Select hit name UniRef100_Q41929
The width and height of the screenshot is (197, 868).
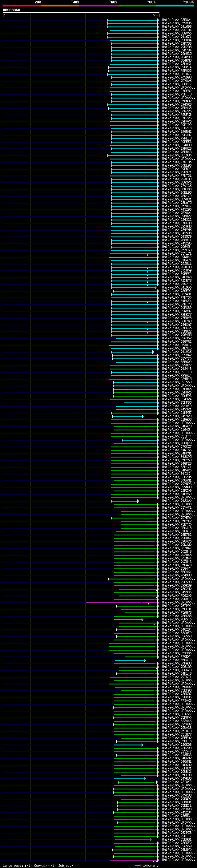[x=177, y=416]
